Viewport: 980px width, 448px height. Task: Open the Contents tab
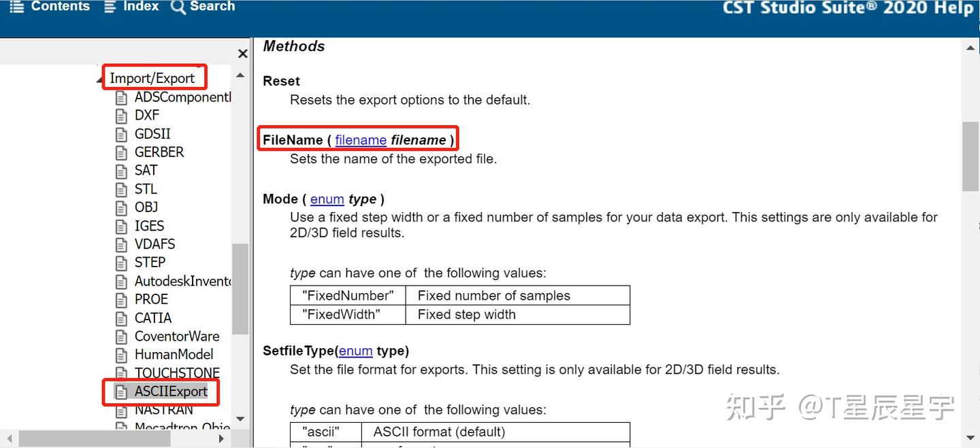60,7
